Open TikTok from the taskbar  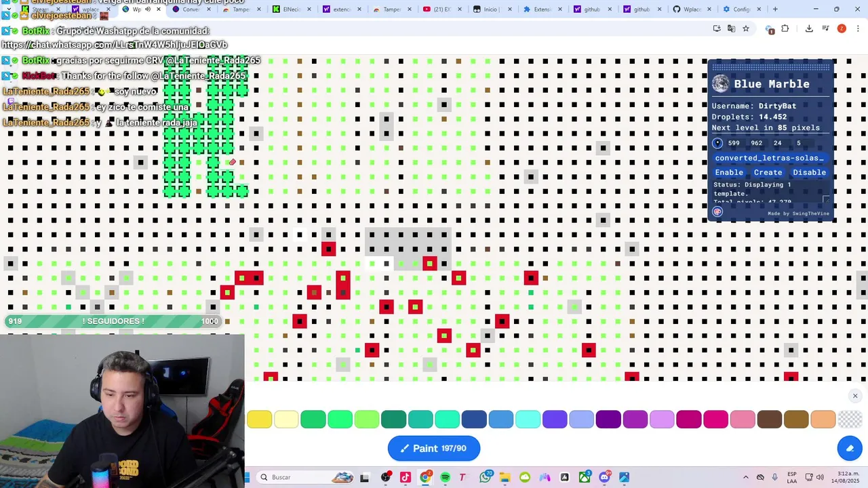pos(406,477)
